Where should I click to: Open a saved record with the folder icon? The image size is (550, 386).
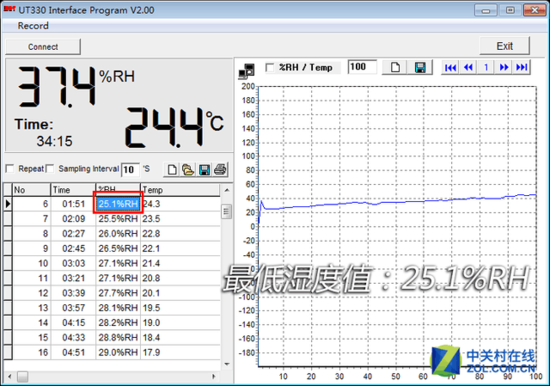coord(188,170)
